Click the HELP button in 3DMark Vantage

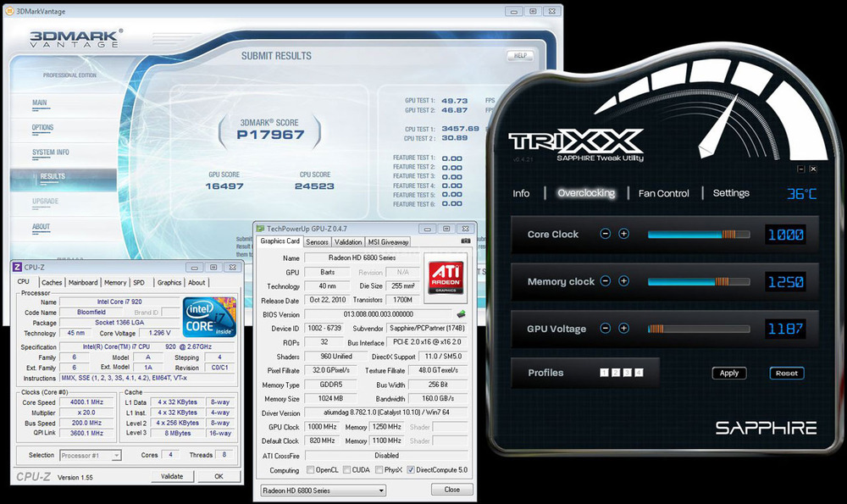click(x=520, y=56)
